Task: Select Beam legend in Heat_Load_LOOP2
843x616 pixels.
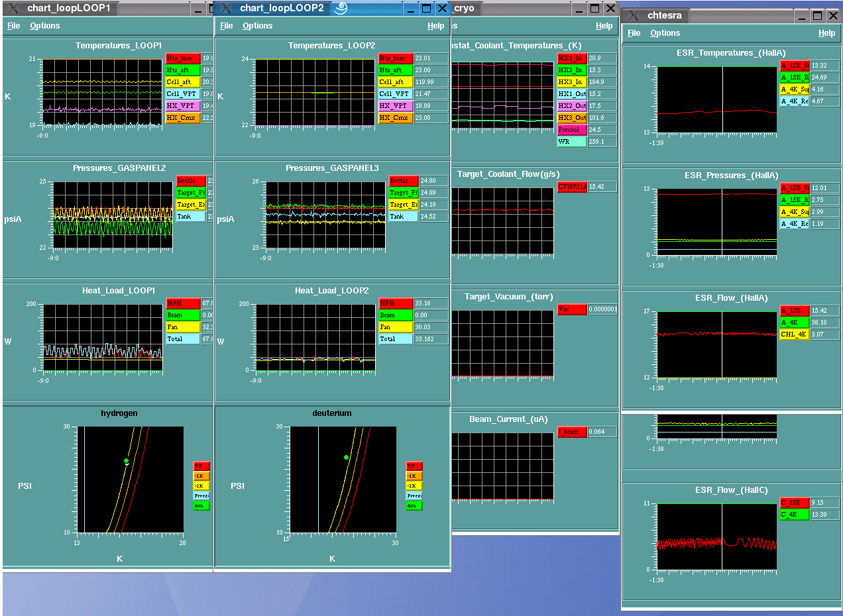Action: coord(396,315)
